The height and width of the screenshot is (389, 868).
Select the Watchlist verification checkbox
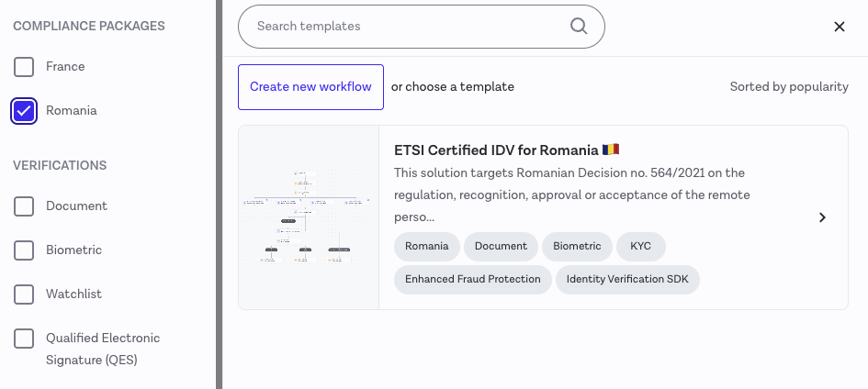pyautogui.click(x=24, y=295)
